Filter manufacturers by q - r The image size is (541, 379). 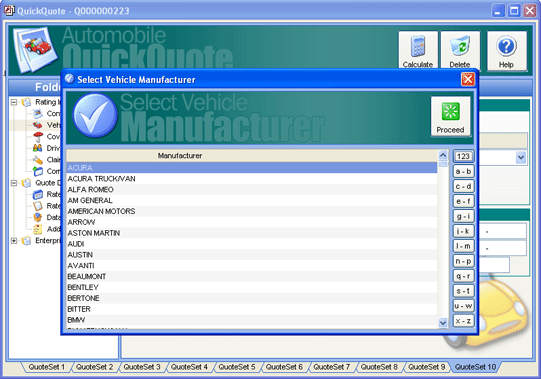pos(463,276)
